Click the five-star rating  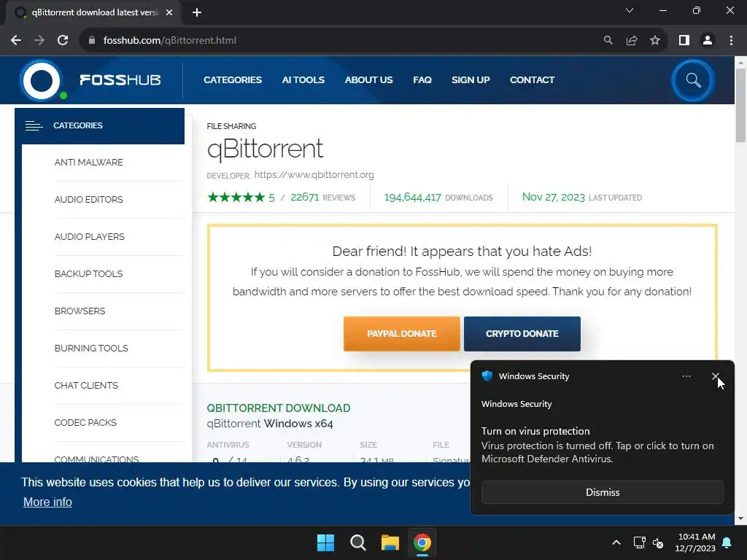(236, 197)
